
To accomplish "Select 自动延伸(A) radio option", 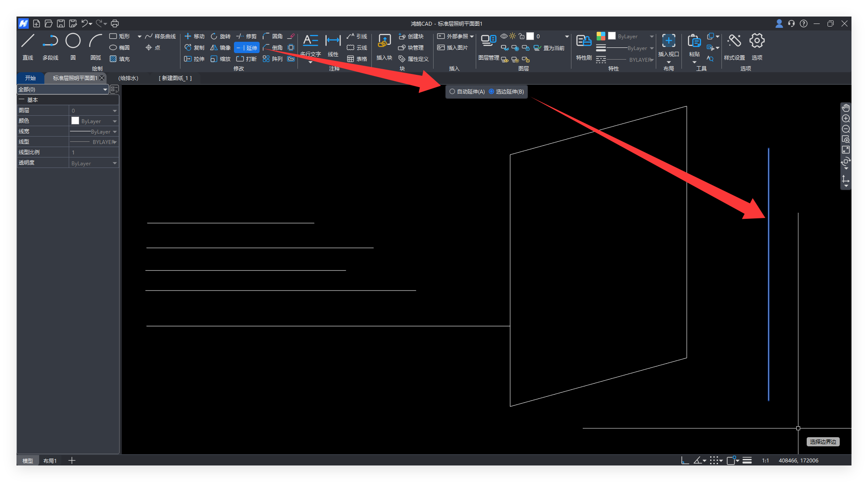I will pyautogui.click(x=452, y=92).
